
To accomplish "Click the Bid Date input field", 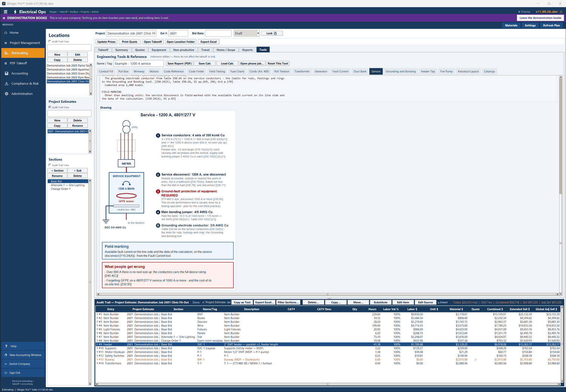I will pyautogui.click(x=218, y=33).
